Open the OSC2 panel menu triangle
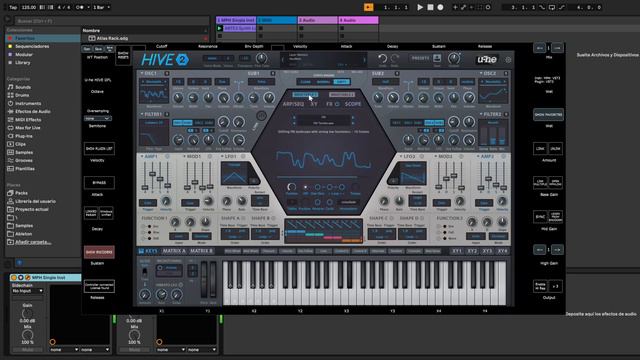Screen dimensions: 640x360 coord(481,73)
